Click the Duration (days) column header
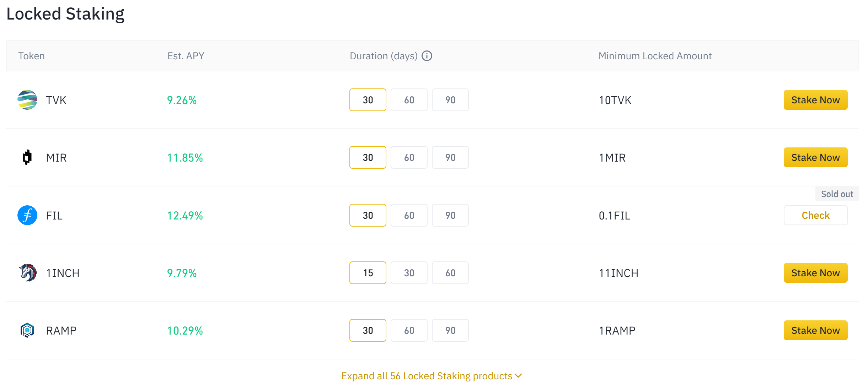This screenshot has height=385, width=868. tap(384, 56)
